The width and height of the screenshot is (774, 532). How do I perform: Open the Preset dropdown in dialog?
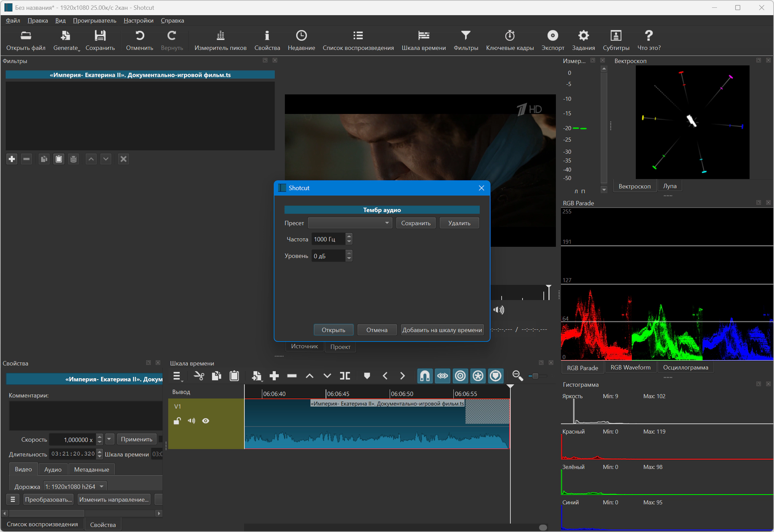(x=350, y=223)
